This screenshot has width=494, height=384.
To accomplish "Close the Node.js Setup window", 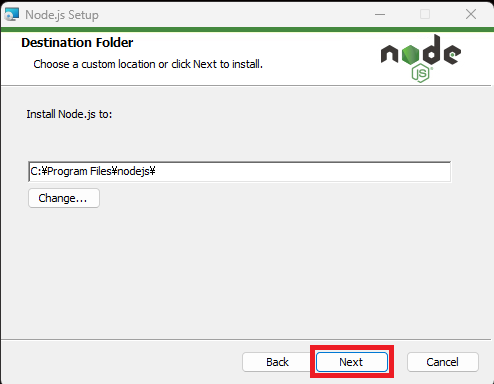I will (471, 14).
